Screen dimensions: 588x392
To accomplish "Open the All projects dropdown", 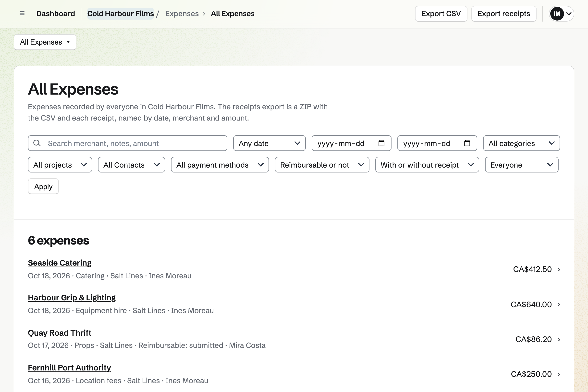I will coord(60,165).
